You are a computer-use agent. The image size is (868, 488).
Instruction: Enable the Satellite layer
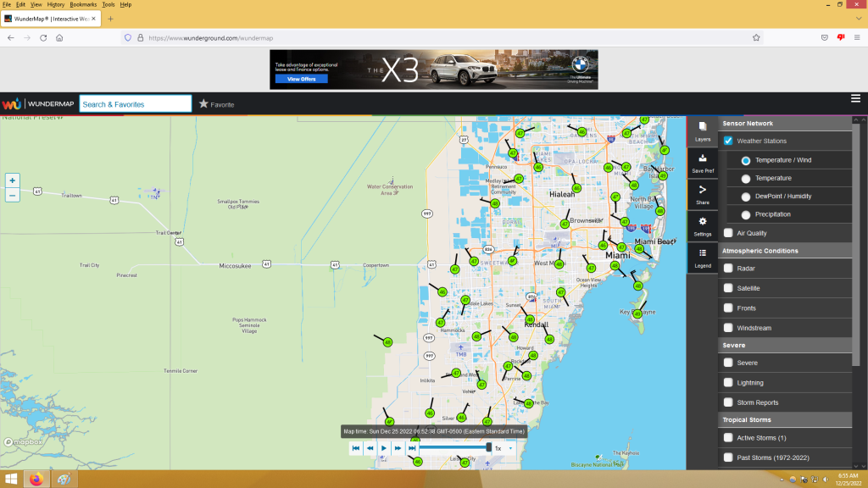(728, 288)
